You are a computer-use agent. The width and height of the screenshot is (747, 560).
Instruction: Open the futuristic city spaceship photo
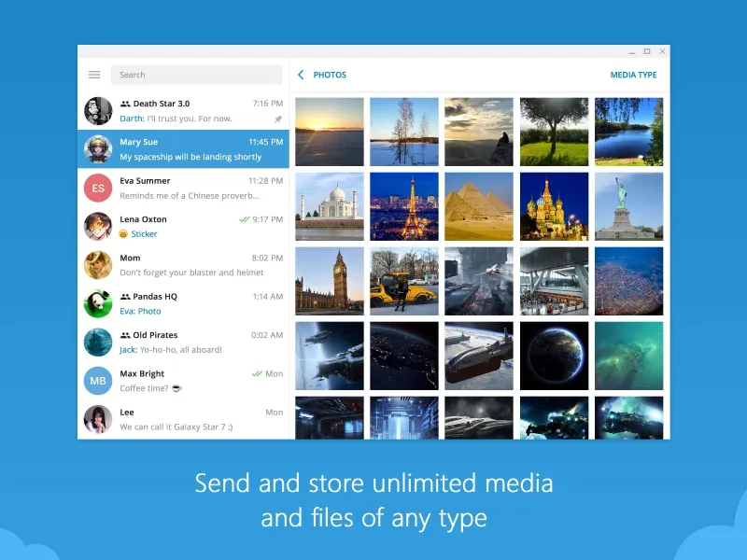pyautogui.click(x=479, y=281)
